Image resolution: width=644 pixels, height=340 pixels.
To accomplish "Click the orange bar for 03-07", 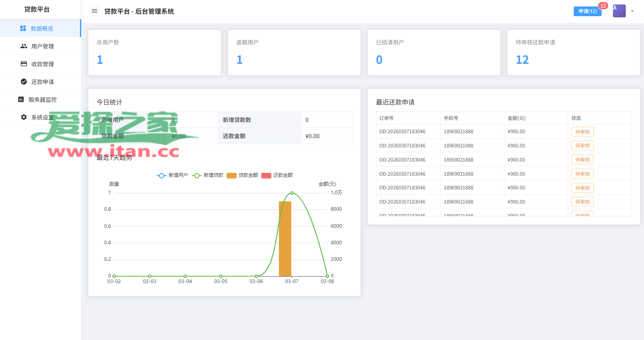I will click(x=285, y=238).
